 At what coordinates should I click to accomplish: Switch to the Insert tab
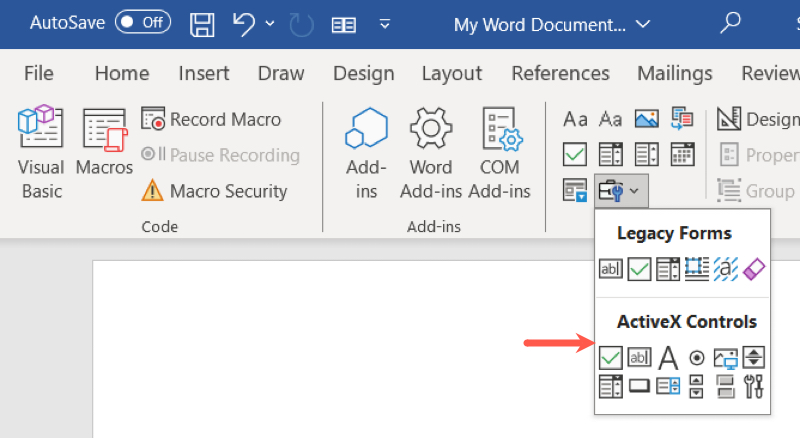click(x=204, y=74)
